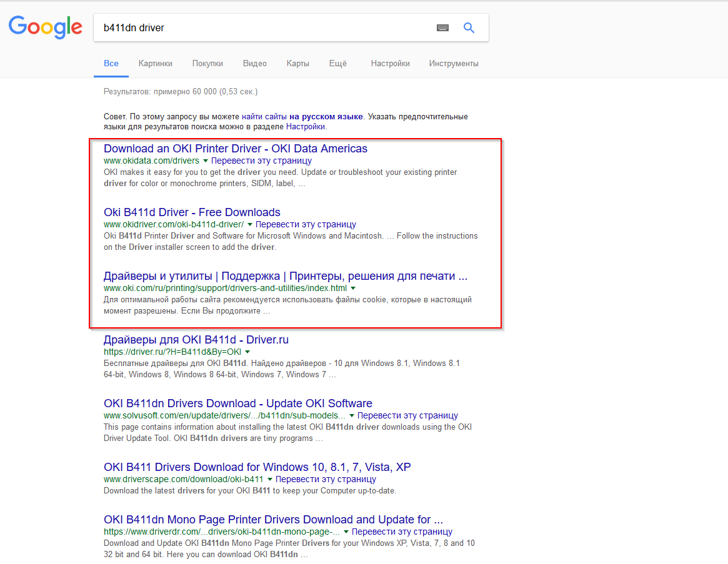The width and height of the screenshot is (728, 564).
Task: Open the Покупки tab
Action: click(207, 64)
